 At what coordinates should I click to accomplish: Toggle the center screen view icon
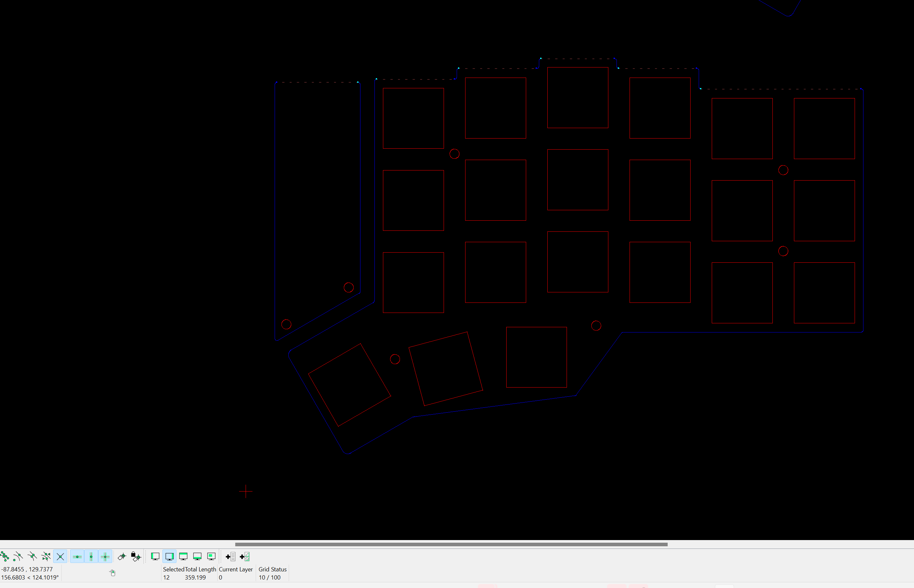tap(211, 556)
